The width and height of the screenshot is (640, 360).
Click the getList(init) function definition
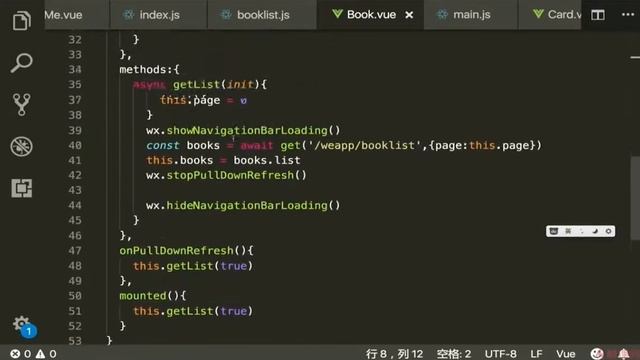pos(220,84)
